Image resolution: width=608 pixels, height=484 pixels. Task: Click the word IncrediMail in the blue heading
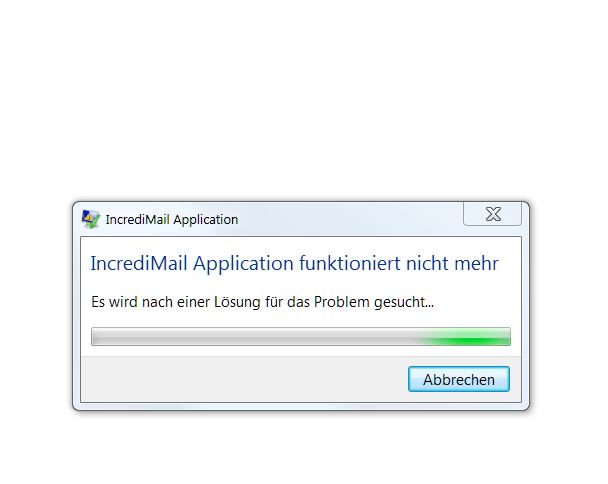point(139,263)
